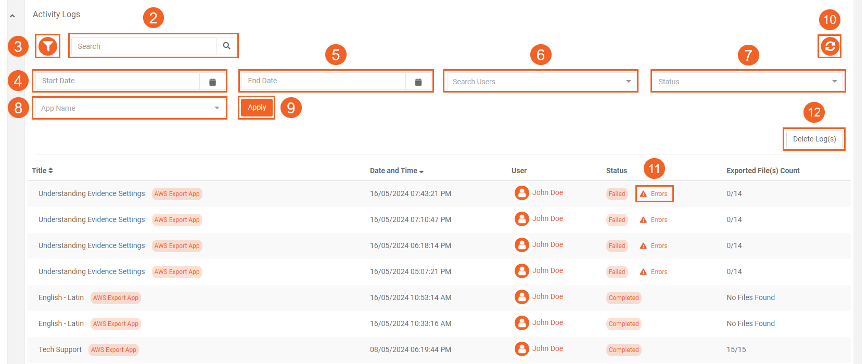Screen dimensions: 868x364
Task: Expand the Status dropdown
Action: click(747, 82)
